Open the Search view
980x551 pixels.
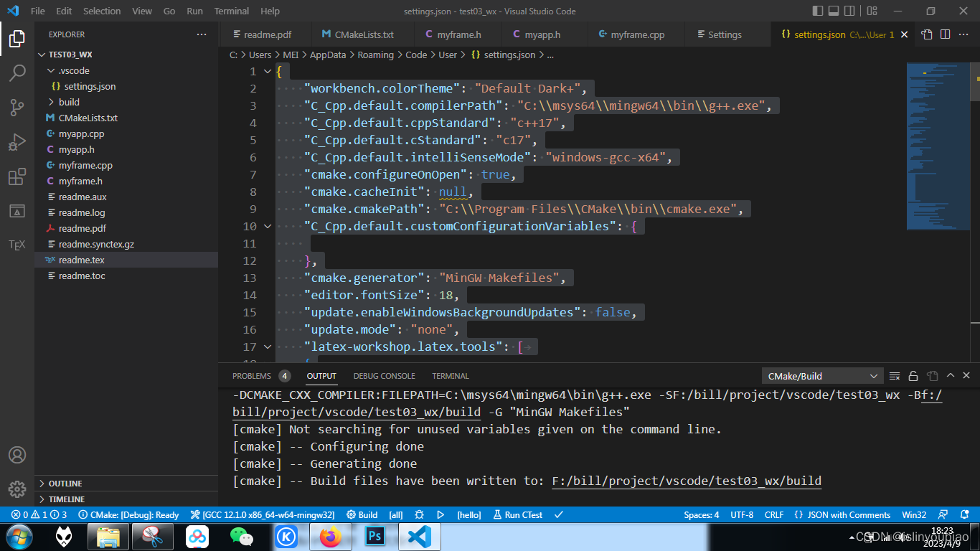coord(18,72)
